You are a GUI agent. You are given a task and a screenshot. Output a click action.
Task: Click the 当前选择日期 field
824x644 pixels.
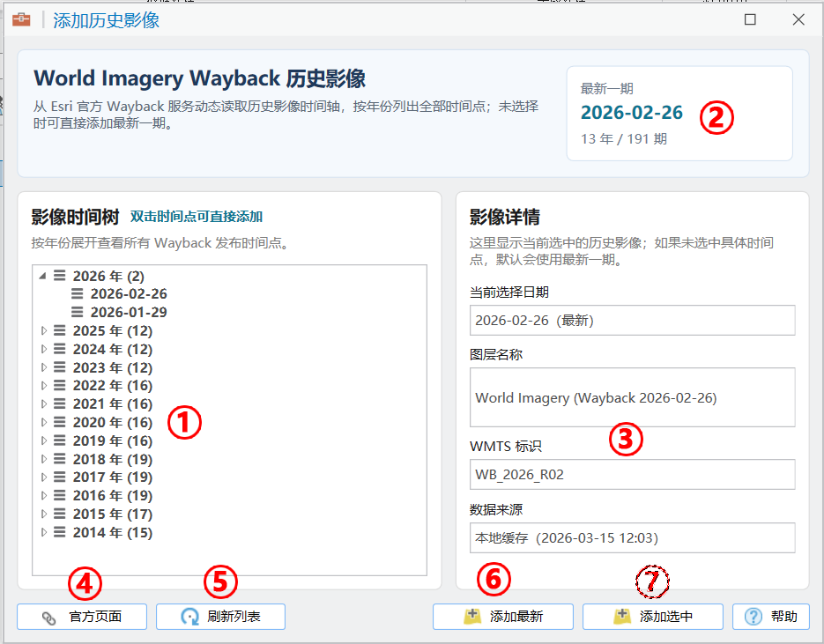point(632,321)
